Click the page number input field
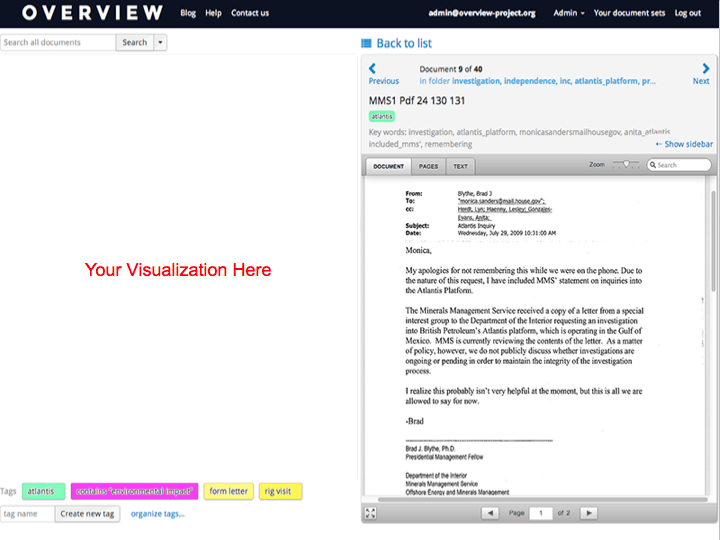This screenshot has width=720, height=540. point(540,513)
